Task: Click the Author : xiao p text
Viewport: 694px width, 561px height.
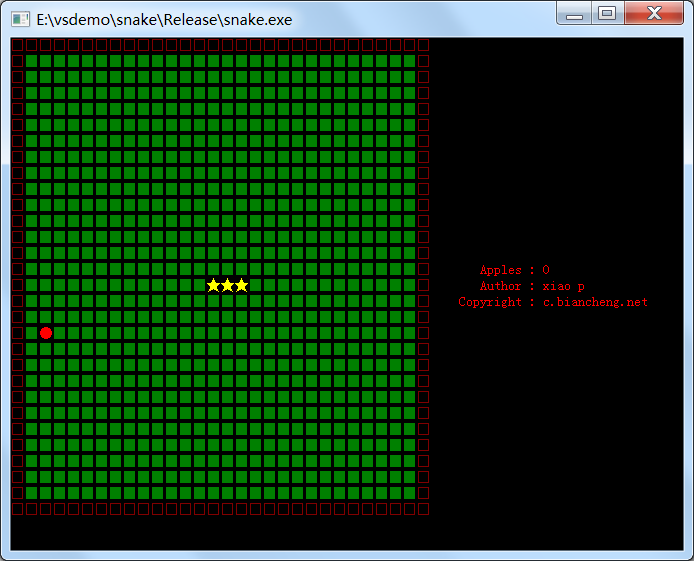Action: [532, 286]
